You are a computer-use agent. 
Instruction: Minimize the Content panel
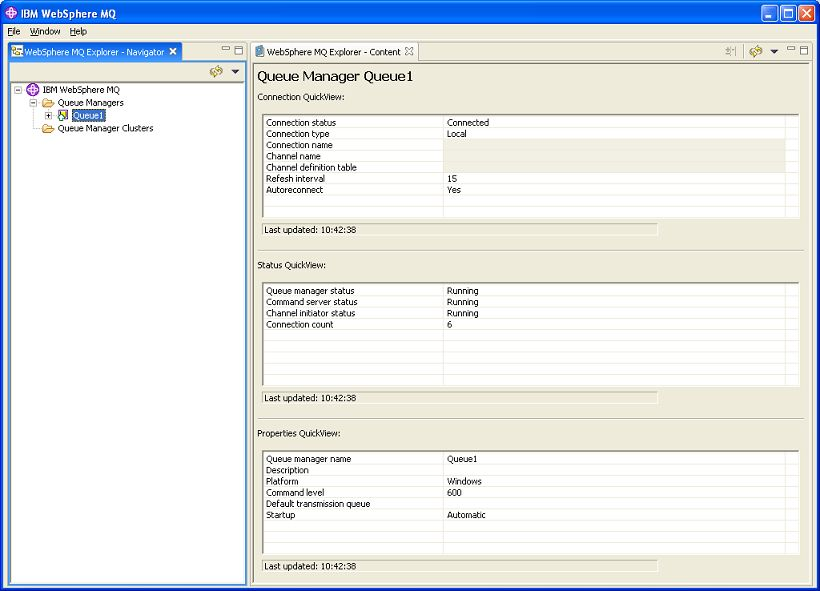791,49
